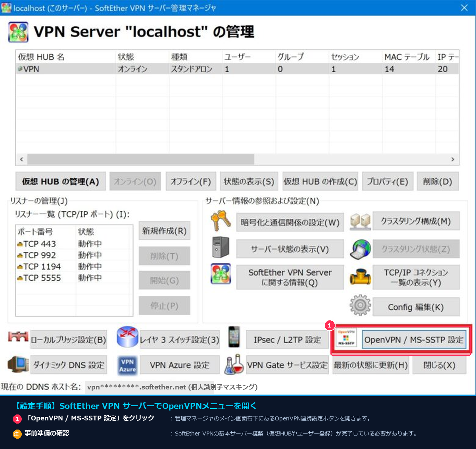Click サーバー状態の表示(V) button
The image size is (476, 449).
point(290,249)
